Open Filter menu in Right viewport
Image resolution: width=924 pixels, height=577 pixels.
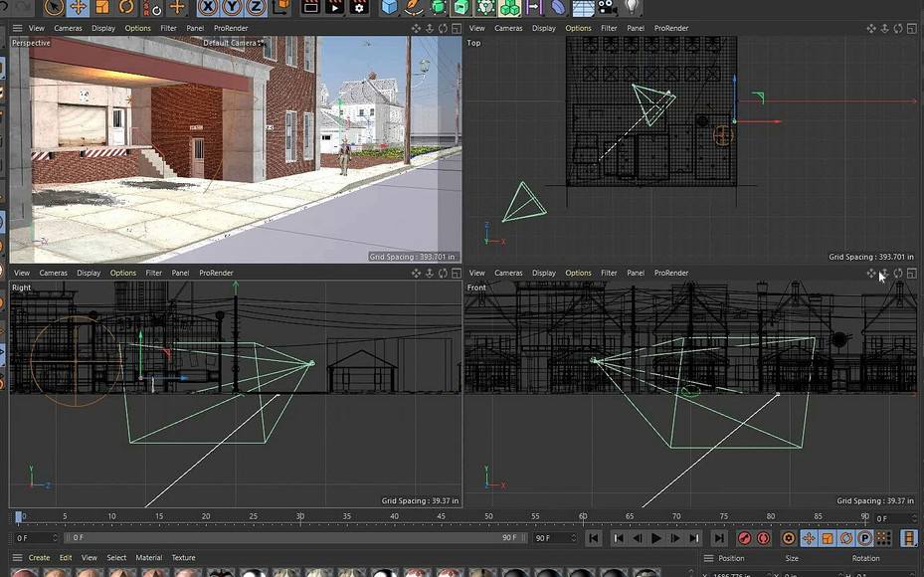pos(153,273)
